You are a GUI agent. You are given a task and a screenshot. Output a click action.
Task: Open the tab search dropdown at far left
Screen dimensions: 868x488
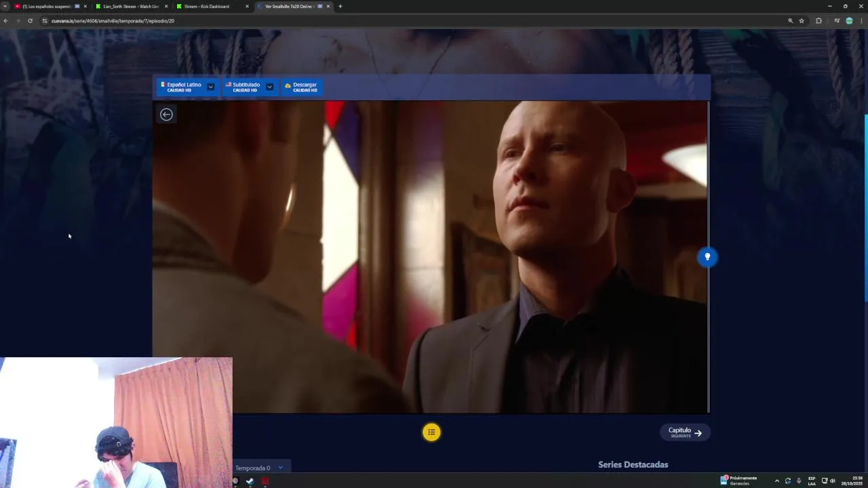(5, 6)
